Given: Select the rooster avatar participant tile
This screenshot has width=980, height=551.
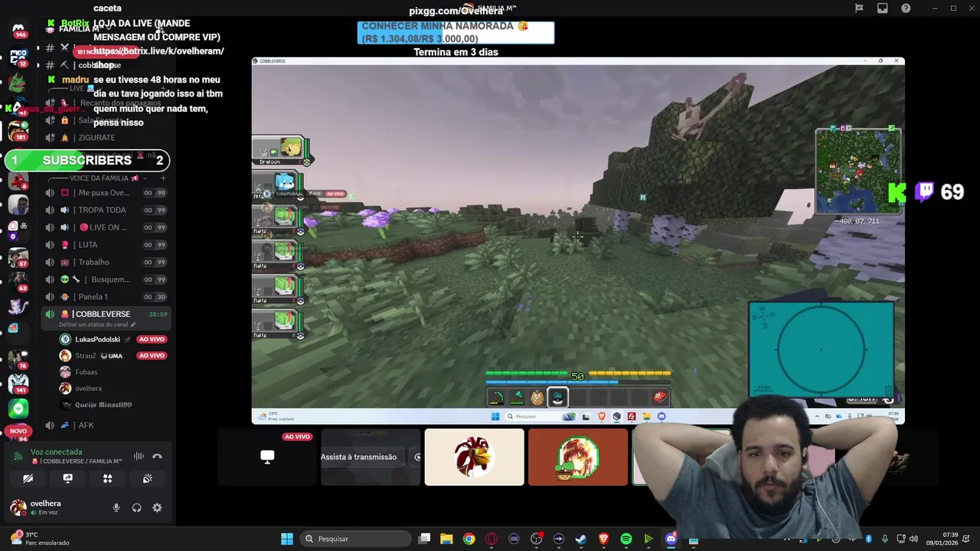Looking at the screenshot, I should coord(474,457).
